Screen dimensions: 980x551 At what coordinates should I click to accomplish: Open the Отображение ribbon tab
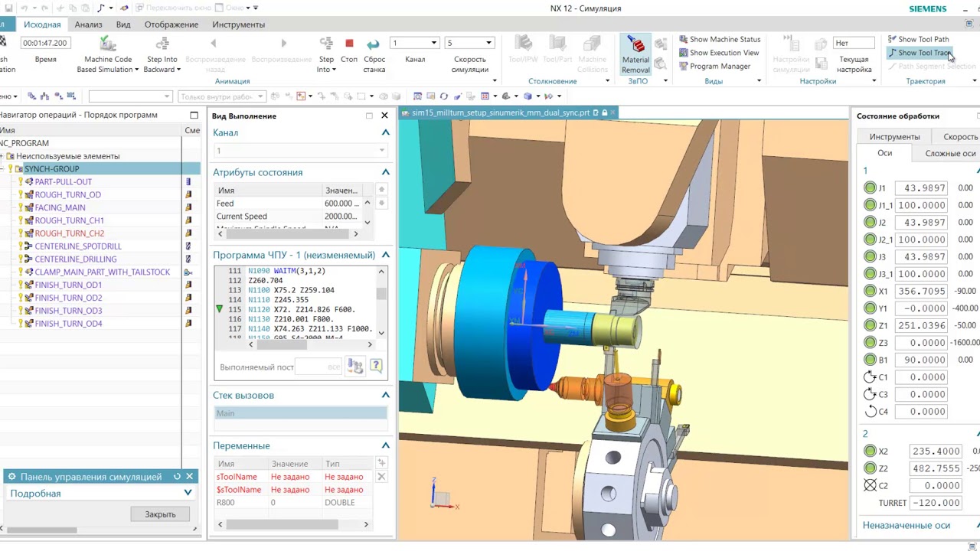click(171, 24)
